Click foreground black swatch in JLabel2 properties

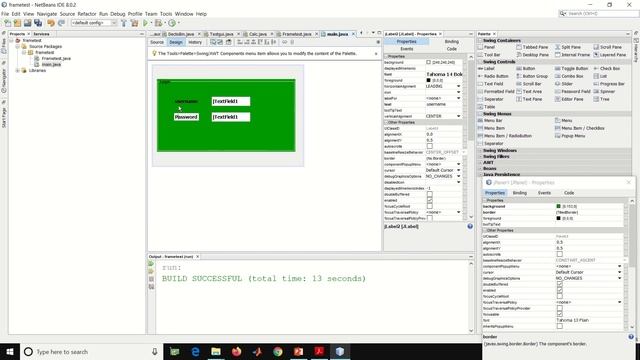click(x=428, y=80)
